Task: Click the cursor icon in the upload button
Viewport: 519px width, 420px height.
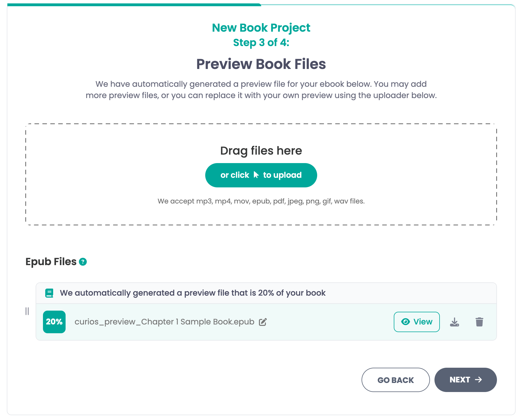Action: [x=256, y=175]
